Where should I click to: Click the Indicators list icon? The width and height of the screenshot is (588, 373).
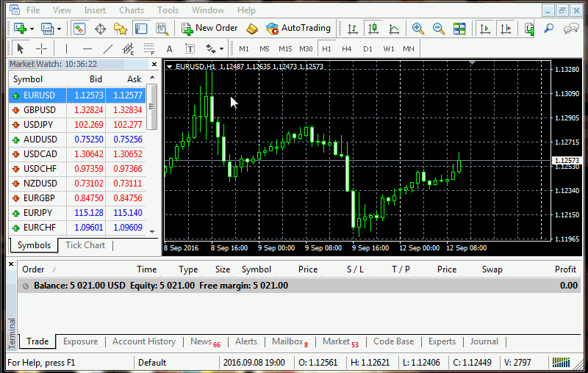(x=529, y=29)
